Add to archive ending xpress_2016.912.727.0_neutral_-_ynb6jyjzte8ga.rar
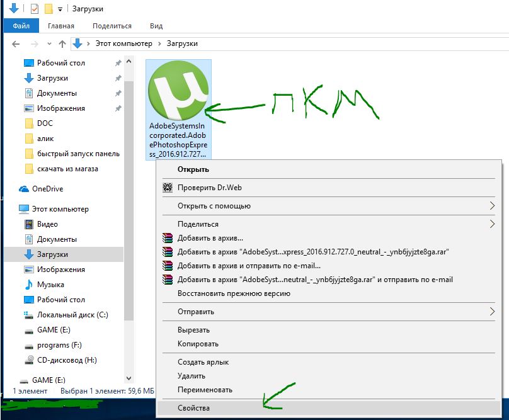 pos(329,252)
